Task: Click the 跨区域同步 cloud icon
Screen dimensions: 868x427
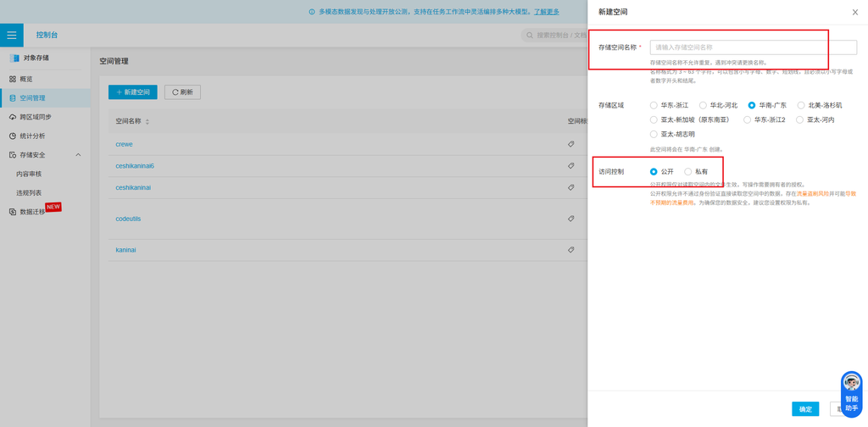Action: tap(13, 117)
